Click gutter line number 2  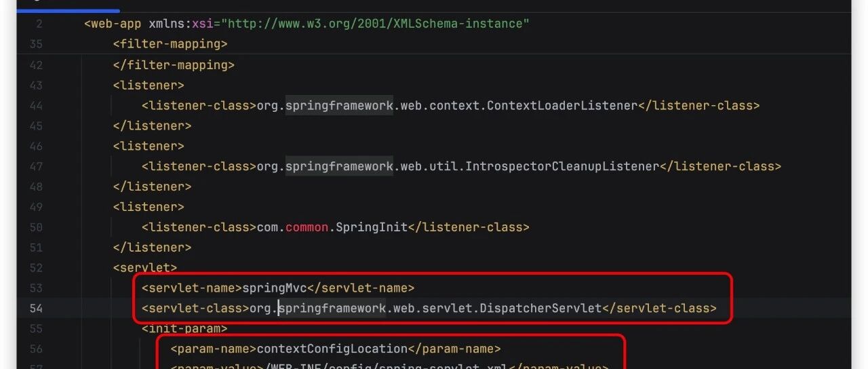(39, 24)
